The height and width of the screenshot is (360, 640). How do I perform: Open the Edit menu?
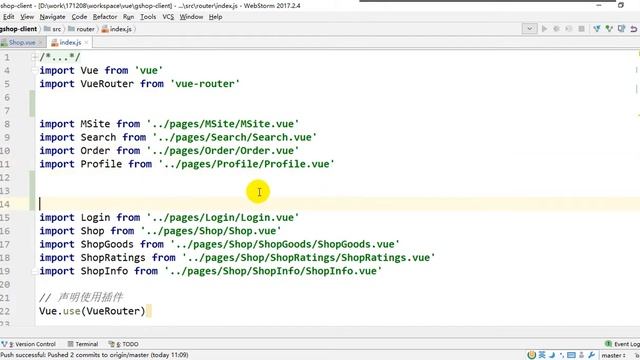tap(9, 17)
